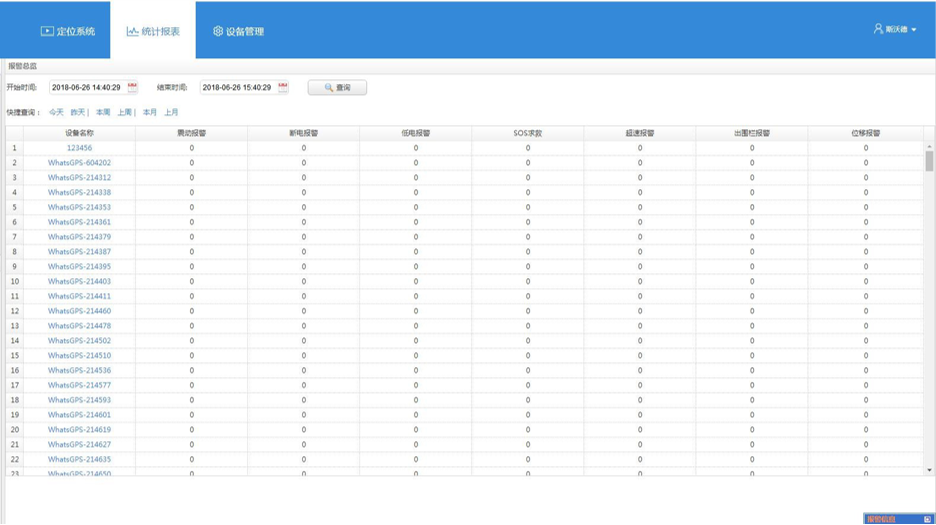The width and height of the screenshot is (936, 525).
Task: Click the 查询 search button
Action: point(337,88)
